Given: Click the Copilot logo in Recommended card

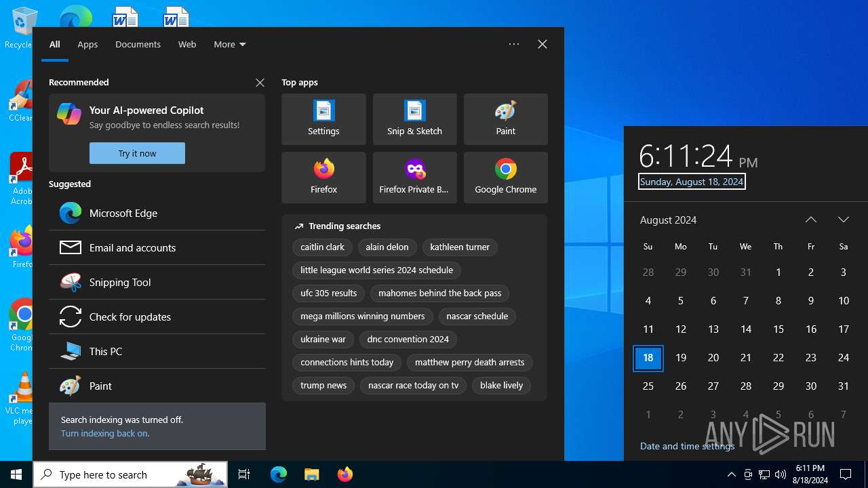Looking at the screenshot, I should [x=69, y=114].
